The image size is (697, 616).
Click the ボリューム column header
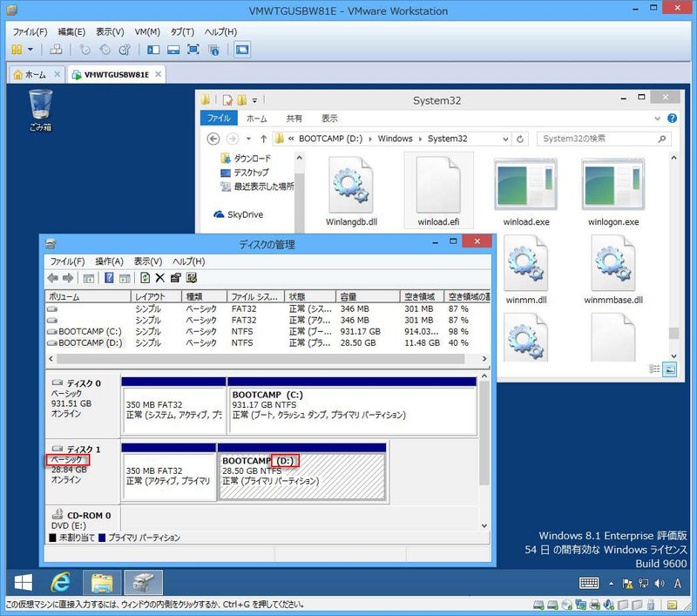88,296
